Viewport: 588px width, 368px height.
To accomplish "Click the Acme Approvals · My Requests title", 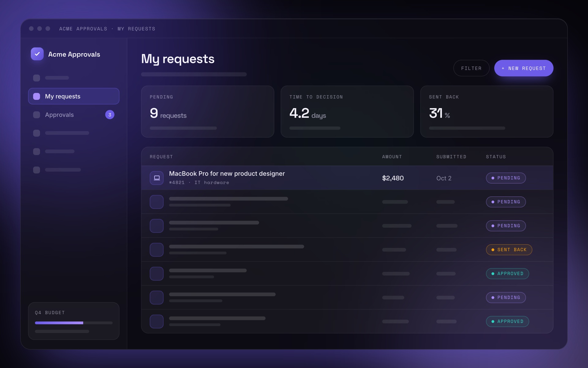I will click(107, 29).
